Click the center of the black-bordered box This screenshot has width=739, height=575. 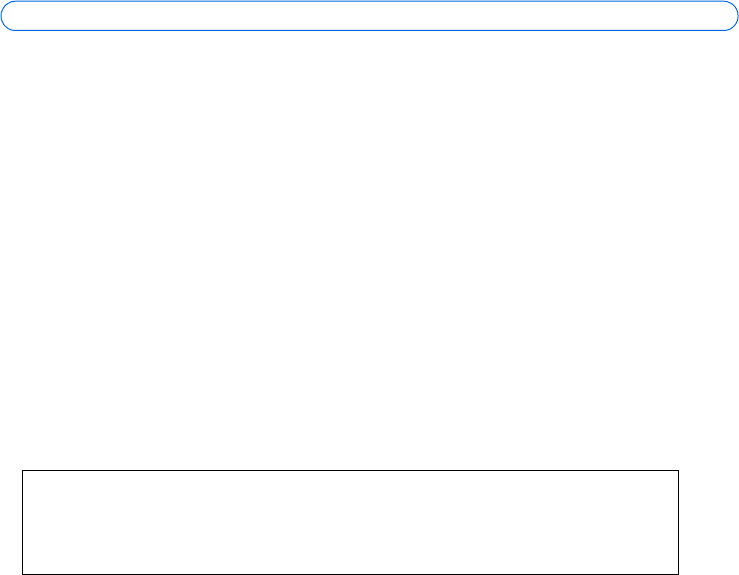click(351, 522)
